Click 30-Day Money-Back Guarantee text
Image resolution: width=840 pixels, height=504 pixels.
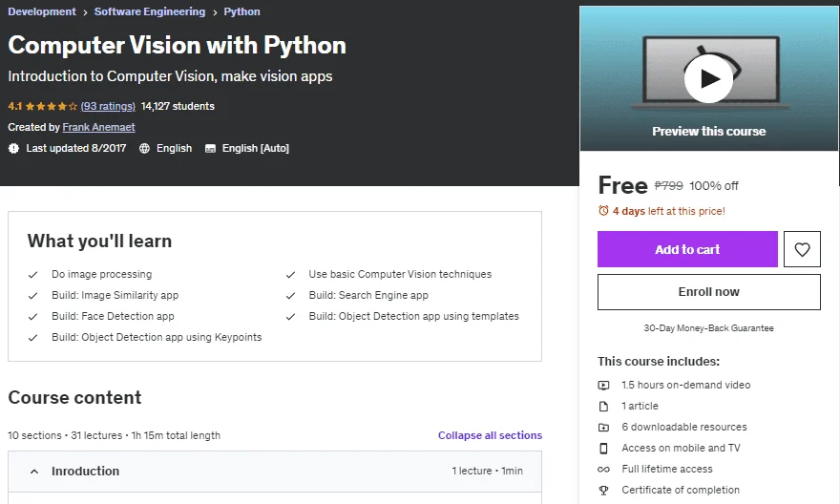708,327
